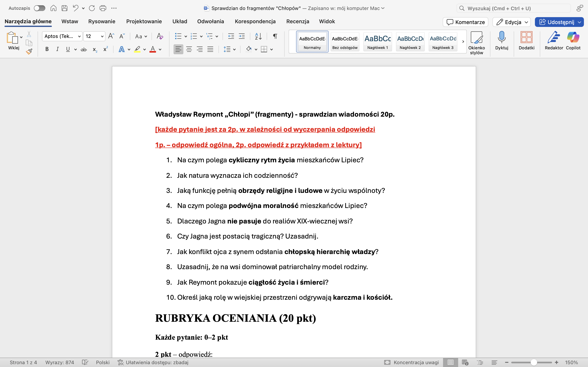588x367 pixels.
Task: Click the Udostępnij share button
Action: pyautogui.click(x=556, y=22)
